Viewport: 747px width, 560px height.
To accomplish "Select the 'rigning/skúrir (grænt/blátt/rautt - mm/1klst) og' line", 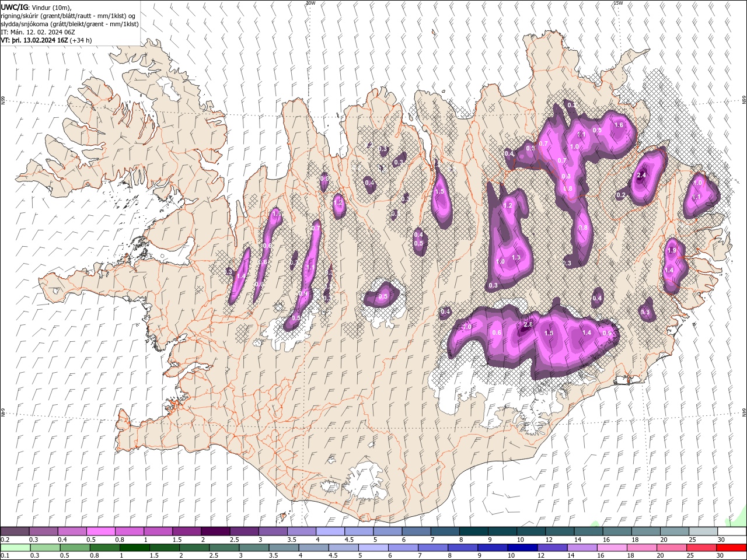I will click(x=68, y=15).
